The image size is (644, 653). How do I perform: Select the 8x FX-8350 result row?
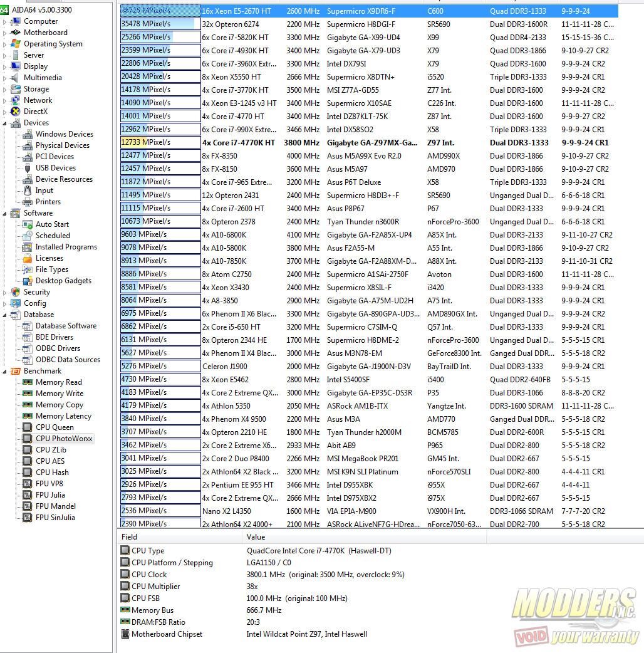369,156
